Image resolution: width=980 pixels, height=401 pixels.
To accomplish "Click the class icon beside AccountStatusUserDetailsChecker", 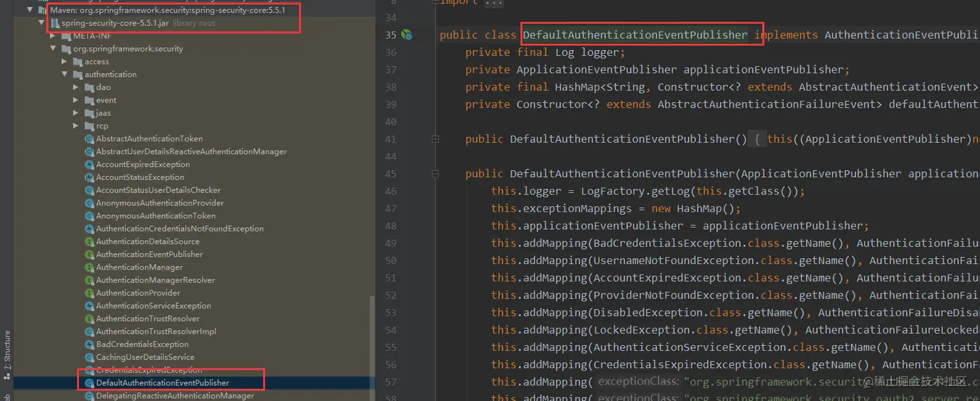I will click(x=90, y=190).
